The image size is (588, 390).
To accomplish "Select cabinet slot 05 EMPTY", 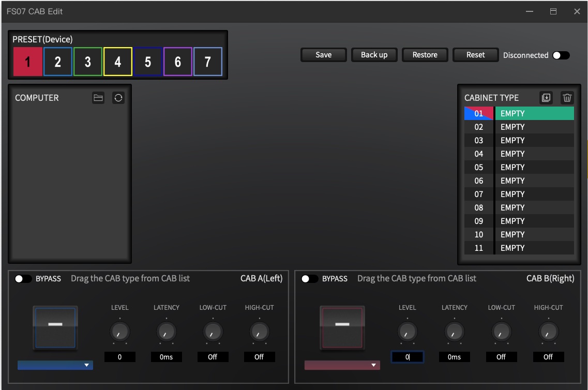I will click(x=519, y=167).
